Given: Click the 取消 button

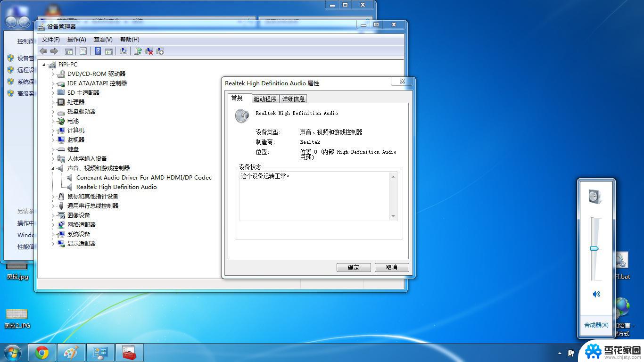Looking at the screenshot, I should click(392, 267).
